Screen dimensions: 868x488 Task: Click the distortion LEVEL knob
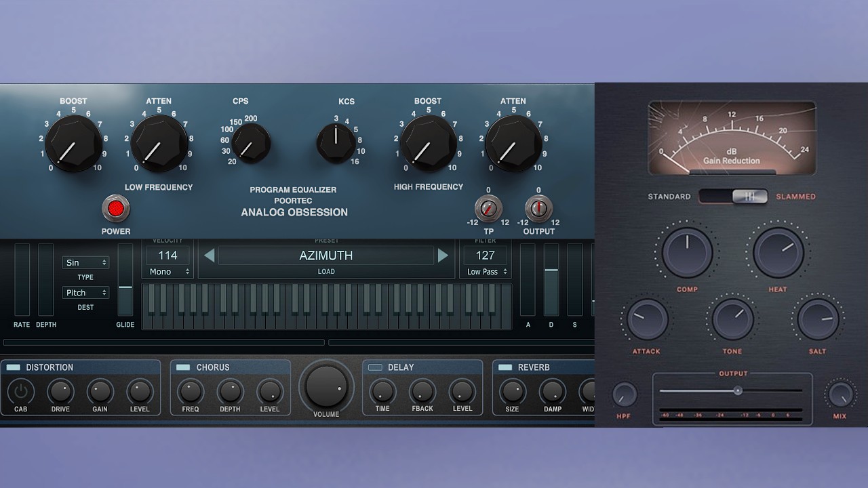(x=140, y=391)
